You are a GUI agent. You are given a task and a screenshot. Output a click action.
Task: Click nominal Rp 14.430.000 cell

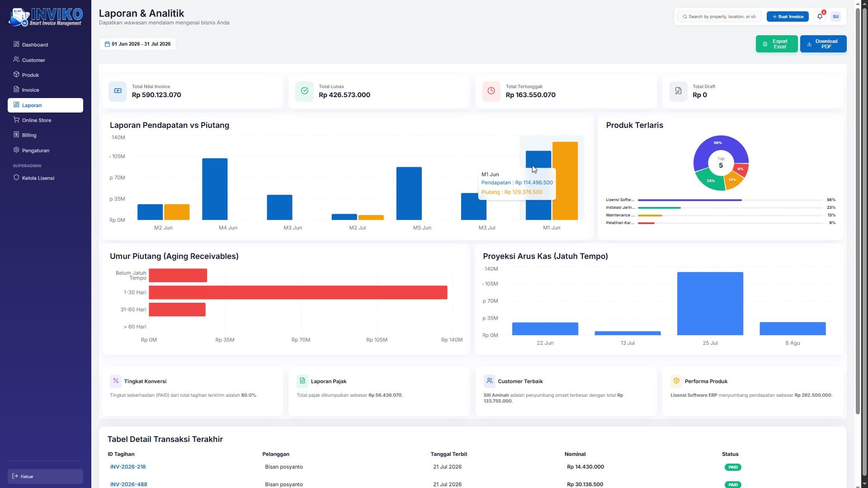pyautogui.click(x=585, y=467)
